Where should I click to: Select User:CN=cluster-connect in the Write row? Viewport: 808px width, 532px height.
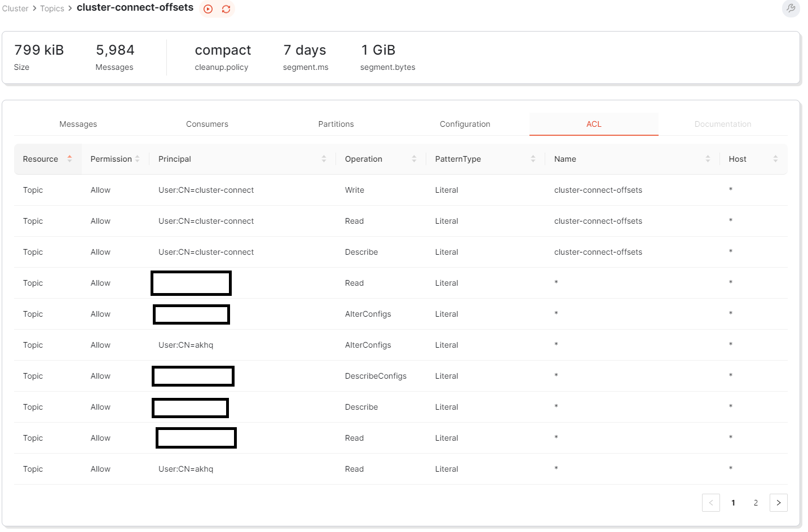point(206,190)
